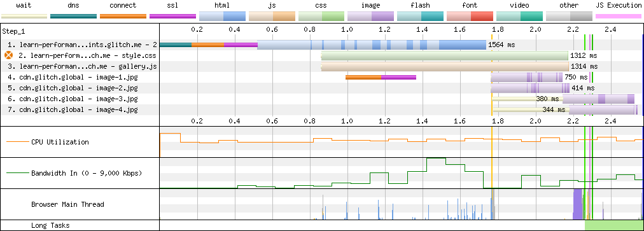
Task: Click the 1.6 tick on the bottom time axis
Action: [460, 122]
